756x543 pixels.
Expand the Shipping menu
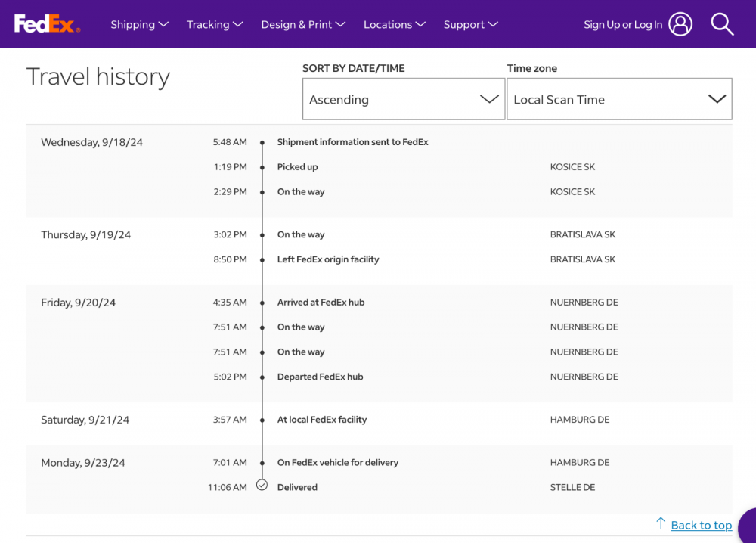pos(139,24)
